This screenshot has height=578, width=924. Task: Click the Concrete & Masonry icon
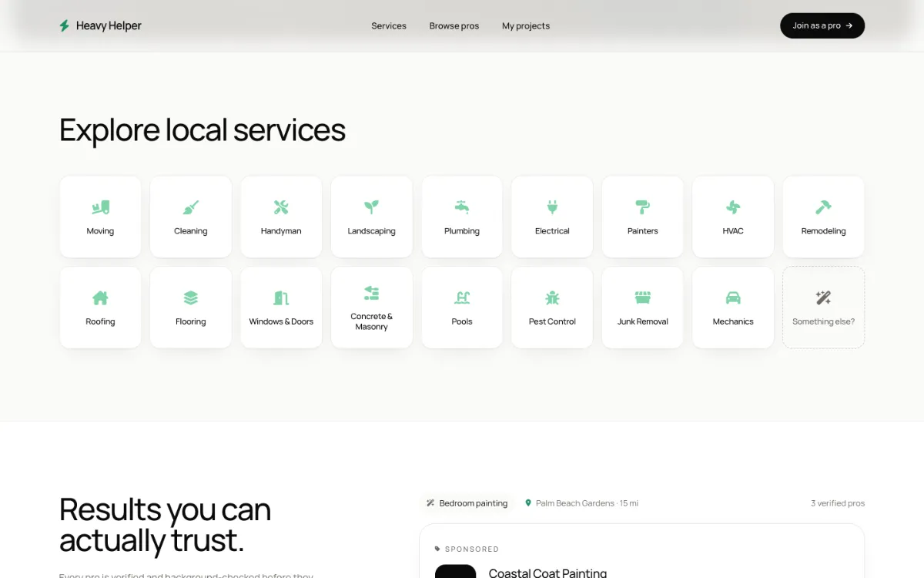[x=371, y=293]
